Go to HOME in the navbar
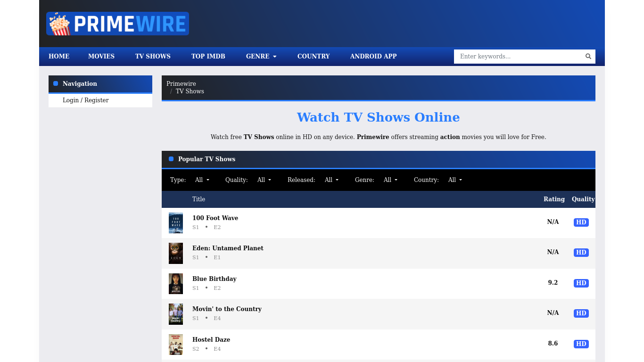The width and height of the screenshot is (644, 362). click(x=59, y=57)
